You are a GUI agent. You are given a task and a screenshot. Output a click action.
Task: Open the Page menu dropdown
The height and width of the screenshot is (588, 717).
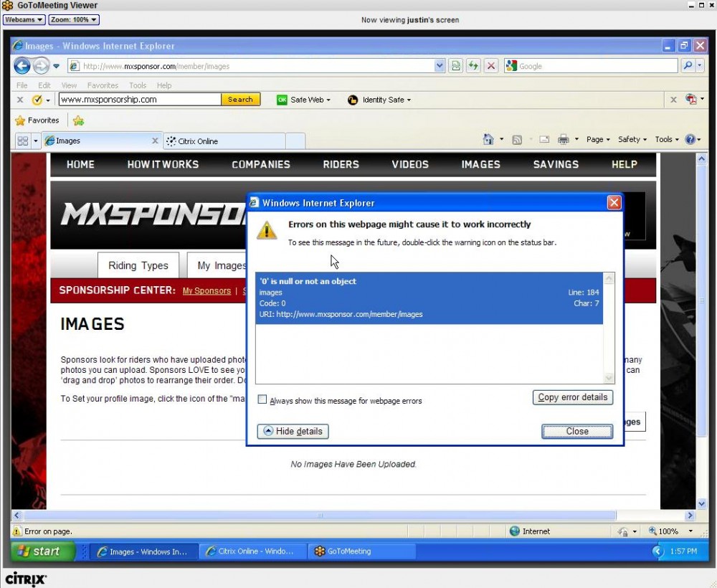pyautogui.click(x=598, y=139)
